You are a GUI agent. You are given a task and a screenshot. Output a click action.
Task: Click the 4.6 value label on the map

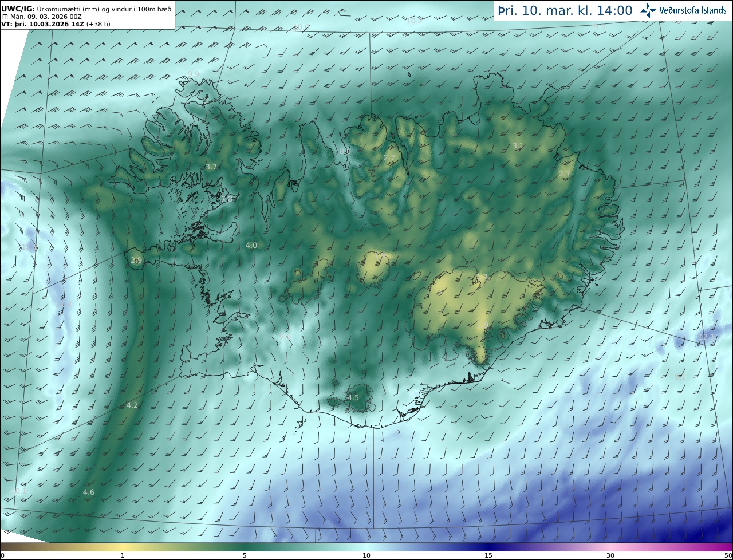click(x=89, y=492)
